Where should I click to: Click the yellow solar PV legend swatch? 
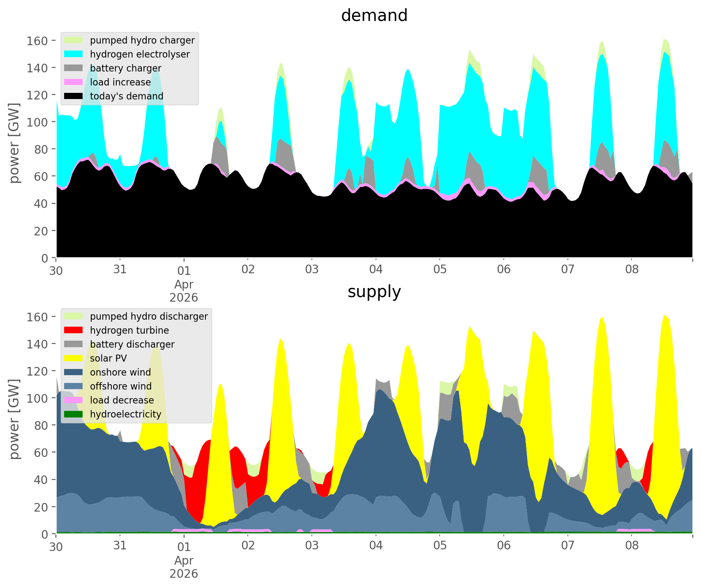[74, 358]
